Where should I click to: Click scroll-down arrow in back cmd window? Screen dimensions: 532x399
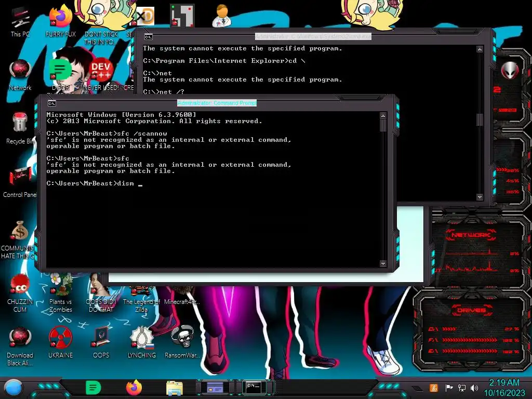pos(480,197)
